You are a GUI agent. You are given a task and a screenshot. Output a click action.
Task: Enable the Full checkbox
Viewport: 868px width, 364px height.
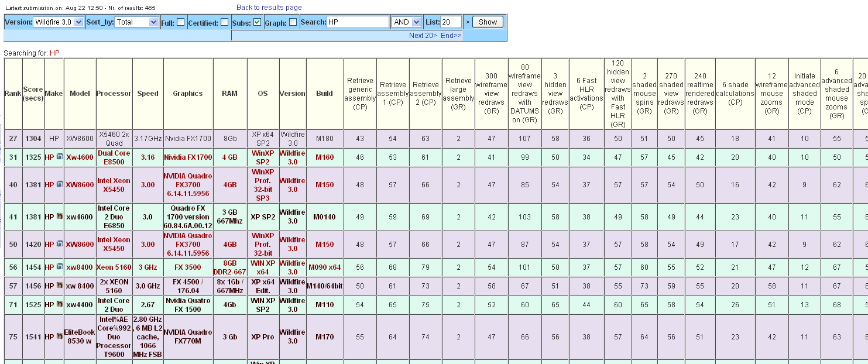181,22
